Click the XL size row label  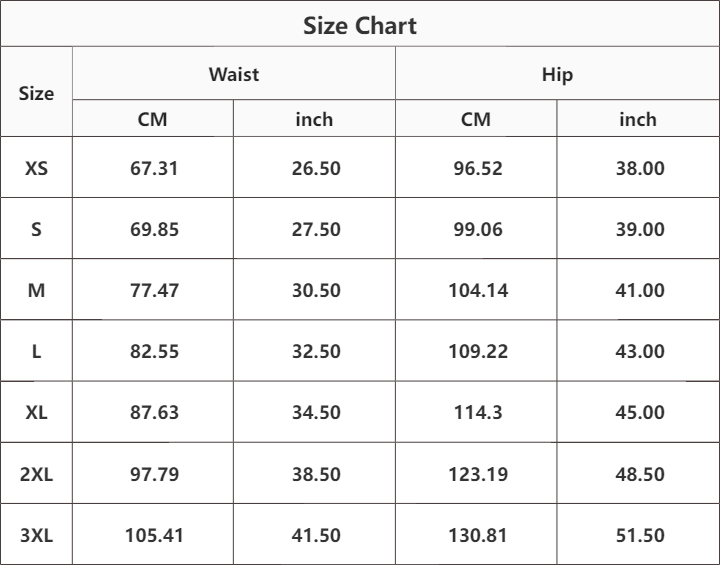pyautogui.click(x=36, y=412)
